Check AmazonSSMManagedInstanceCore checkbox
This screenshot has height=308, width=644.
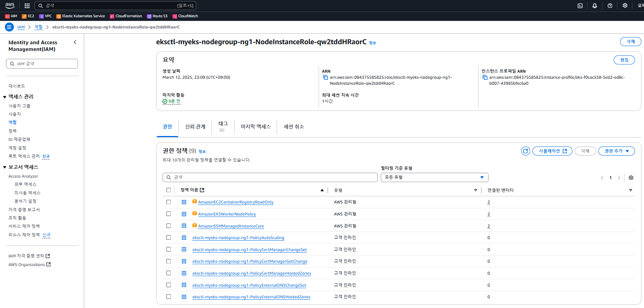coord(168,226)
